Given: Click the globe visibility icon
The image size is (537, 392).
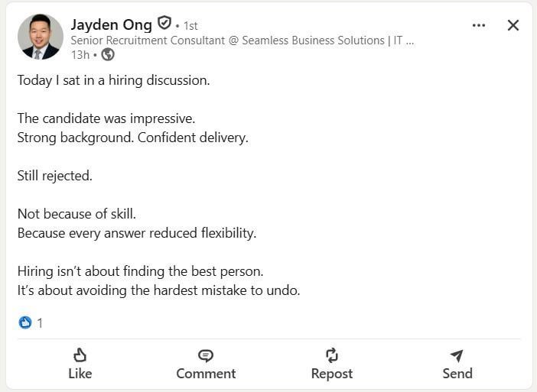Looking at the screenshot, I should tap(108, 54).
